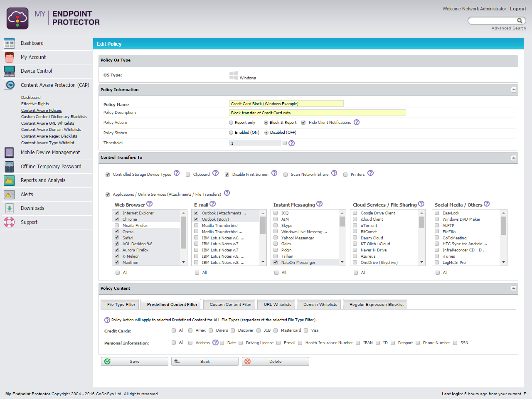This screenshot has width=532, height=399.
Task: Open the Web Browser help icon
Action: 150,204
